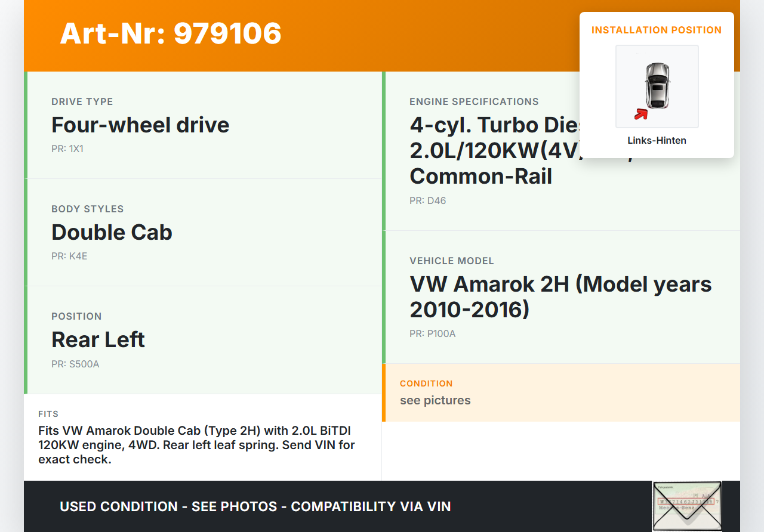
Task: Click the Engine Specifications label
Action: [474, 102]
